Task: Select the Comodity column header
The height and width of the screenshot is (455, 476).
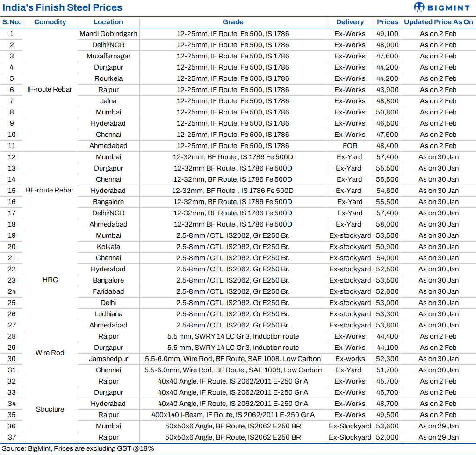Action: (x=50, y=22)
